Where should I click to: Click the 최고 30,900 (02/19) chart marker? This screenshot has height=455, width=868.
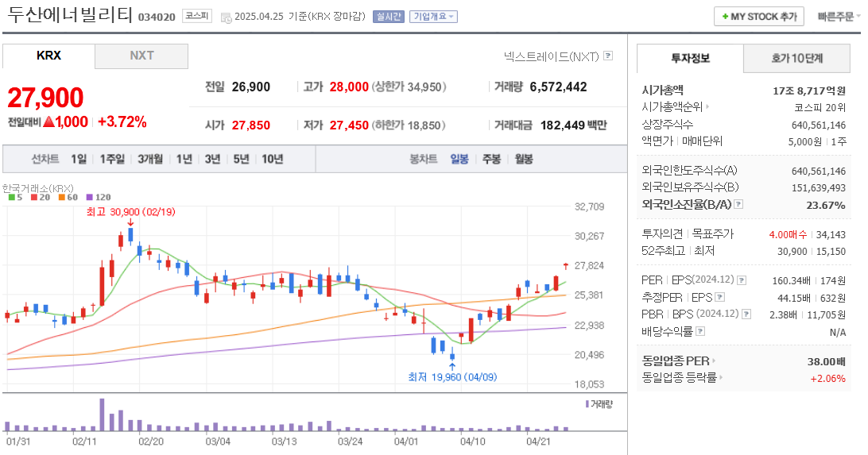click(x=130, y=212)
